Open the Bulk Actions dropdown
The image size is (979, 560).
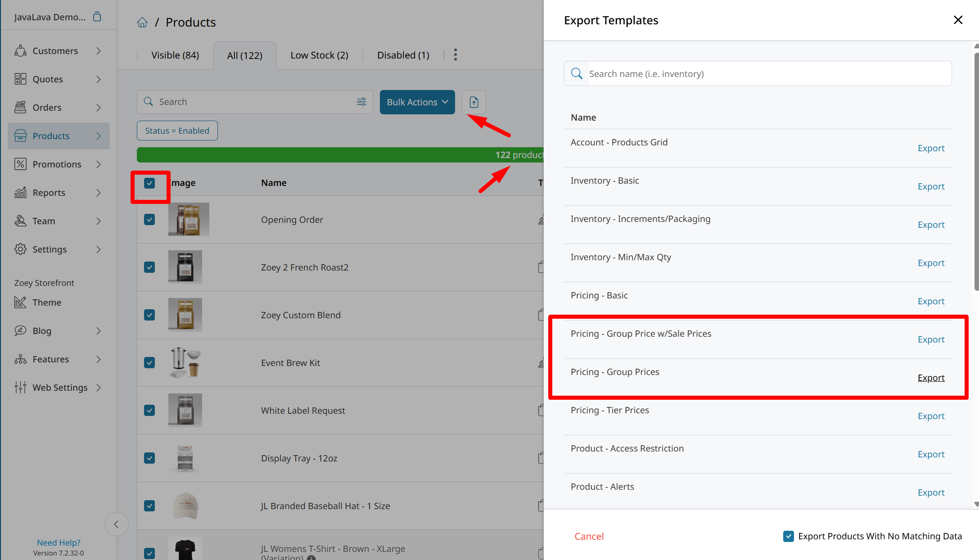417,102
